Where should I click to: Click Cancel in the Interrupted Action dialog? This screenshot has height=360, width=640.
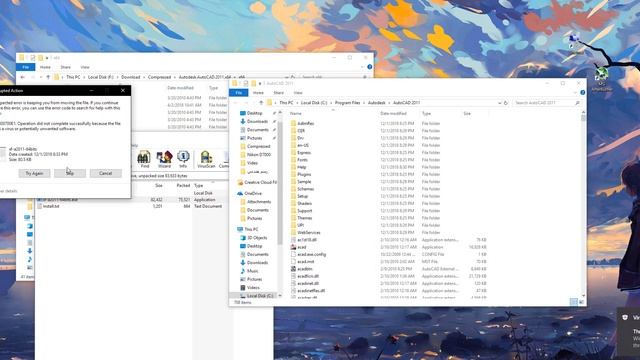click(105, 173)
